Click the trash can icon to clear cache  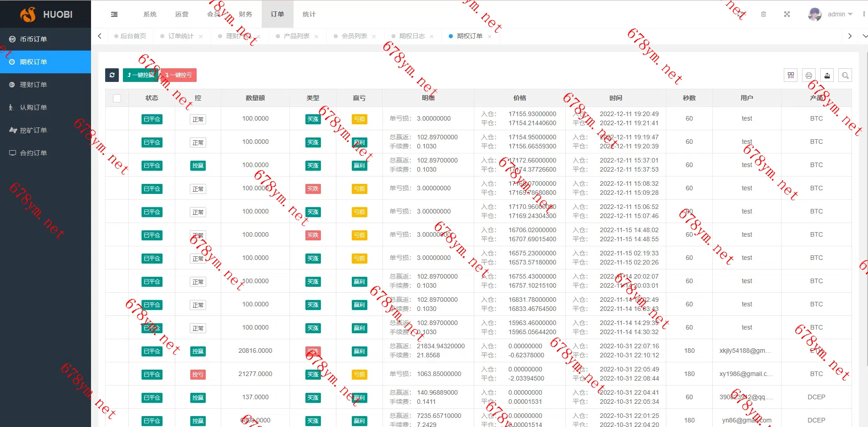(x=763, y=14)
